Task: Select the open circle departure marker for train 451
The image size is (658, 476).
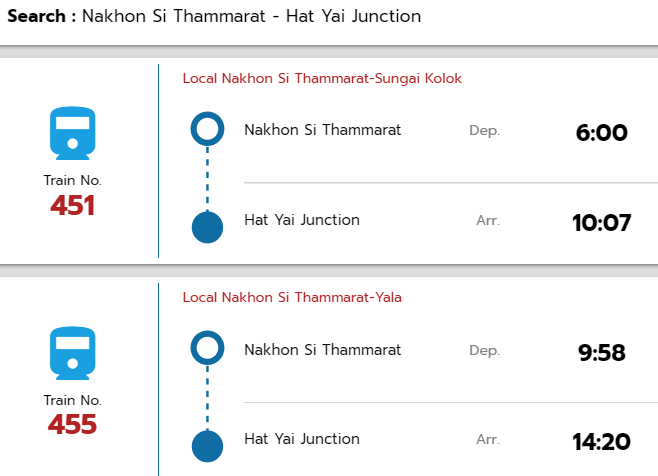Action: (207, 128)
